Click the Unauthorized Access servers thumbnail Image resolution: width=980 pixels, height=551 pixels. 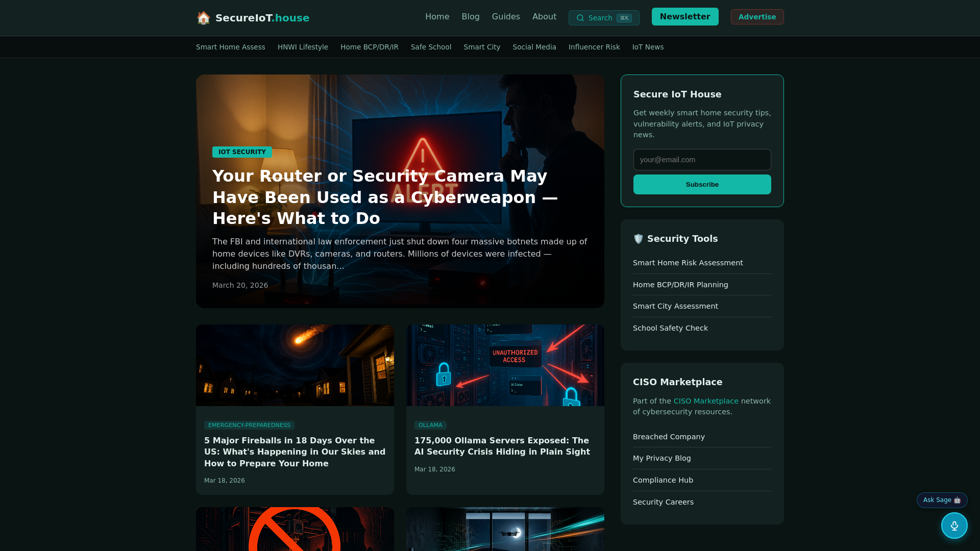tap(505, 365)
